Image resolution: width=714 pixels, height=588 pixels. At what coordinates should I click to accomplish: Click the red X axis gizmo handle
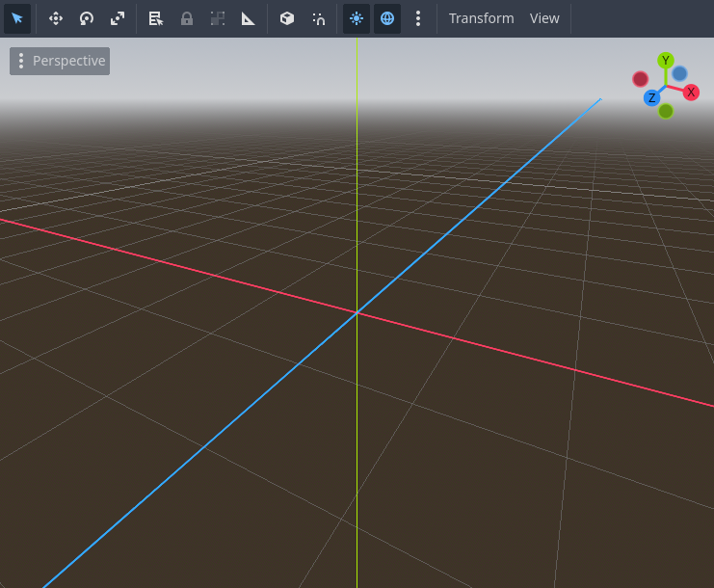click(691, 93)
